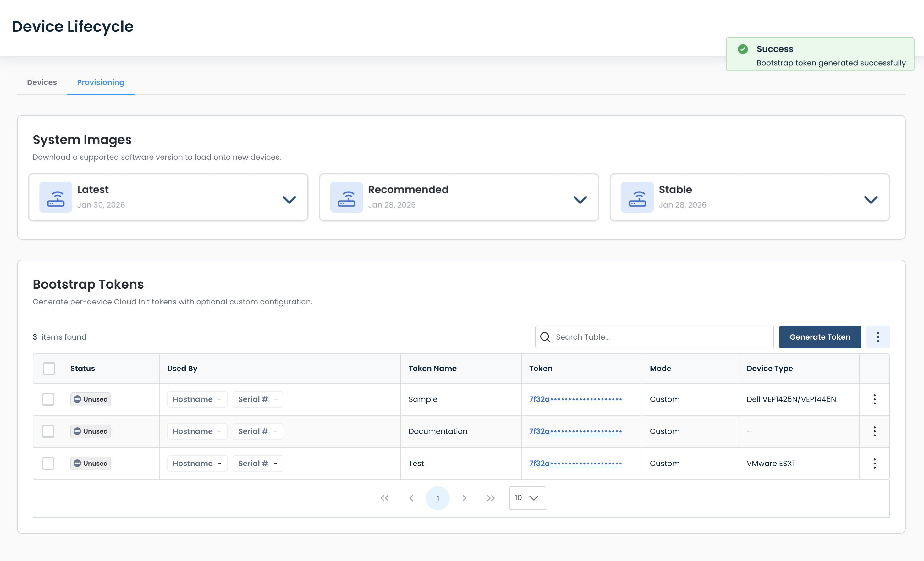The image size is (924, 561).
Task: Focus the Search Table input field
Action: (654, 337)
